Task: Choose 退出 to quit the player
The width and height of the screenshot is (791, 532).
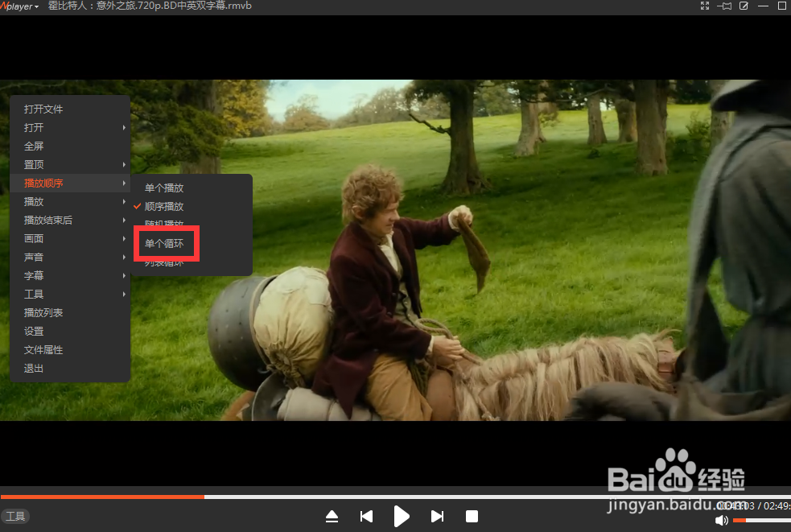Action: click(x=70, y=369)
